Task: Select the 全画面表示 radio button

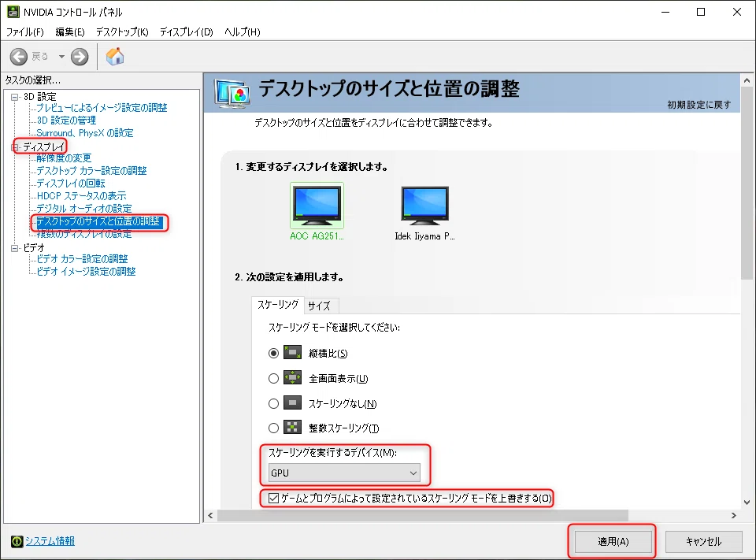Action: click(273, 378)
